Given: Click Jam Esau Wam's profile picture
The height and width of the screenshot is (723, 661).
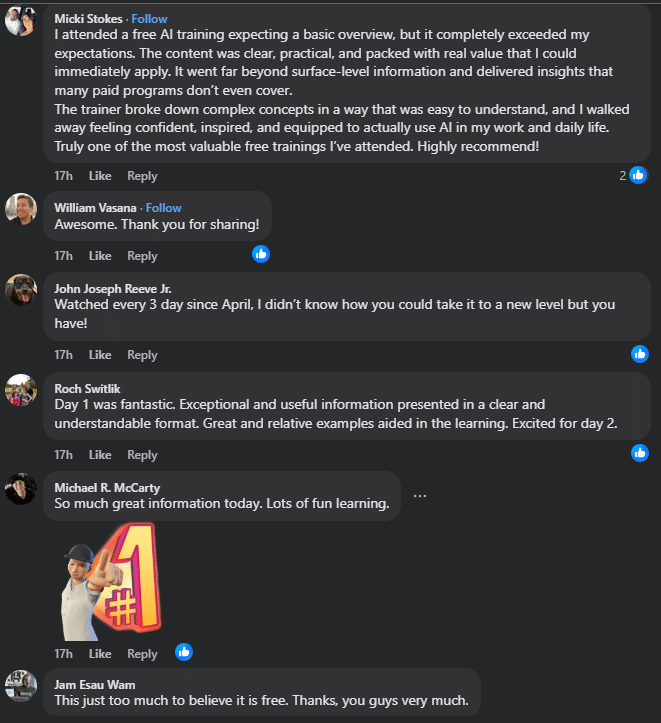Looking at the screenshot, I should pos(21,685).
